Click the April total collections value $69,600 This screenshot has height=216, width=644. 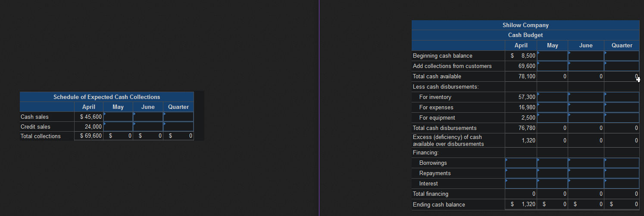click(x=91, y=136)
